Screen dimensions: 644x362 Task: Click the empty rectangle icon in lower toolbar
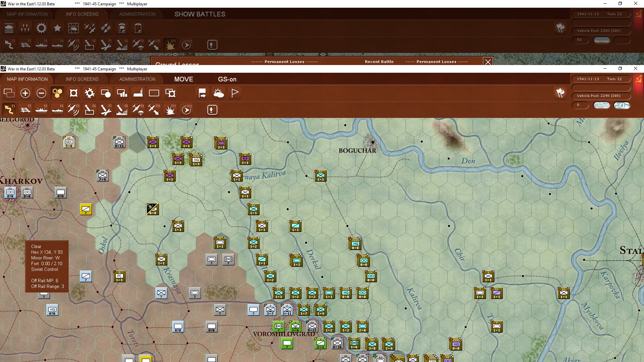click(154, 93)
